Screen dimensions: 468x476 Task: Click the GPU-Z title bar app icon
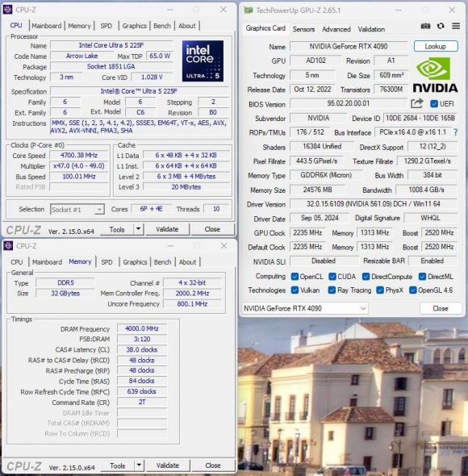point(249,10)
